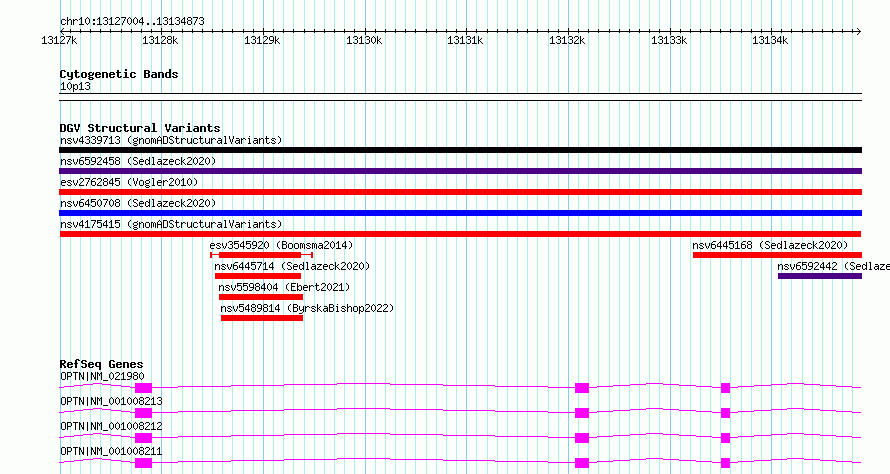Click the red bar under nsv5489814
The width and height of the screenshot is (890, 474).
pyautogui.click(x=262, y=318)
